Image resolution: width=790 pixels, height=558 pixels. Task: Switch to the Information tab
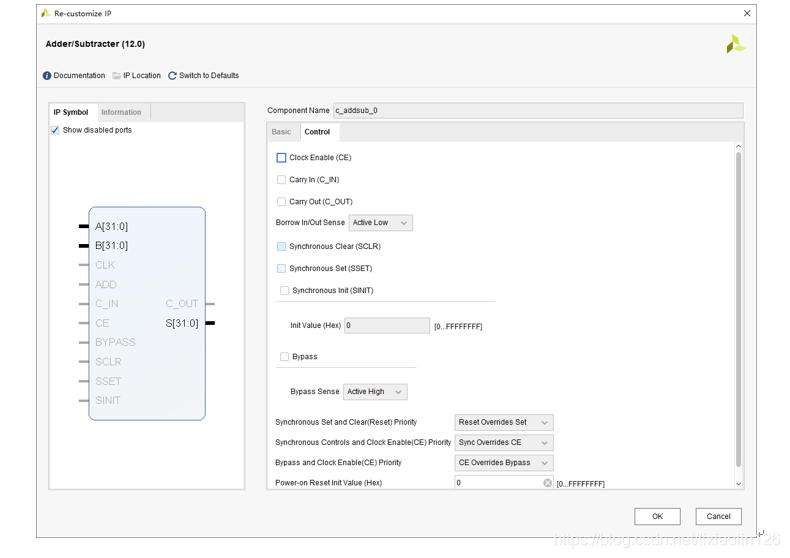point(121,112)
